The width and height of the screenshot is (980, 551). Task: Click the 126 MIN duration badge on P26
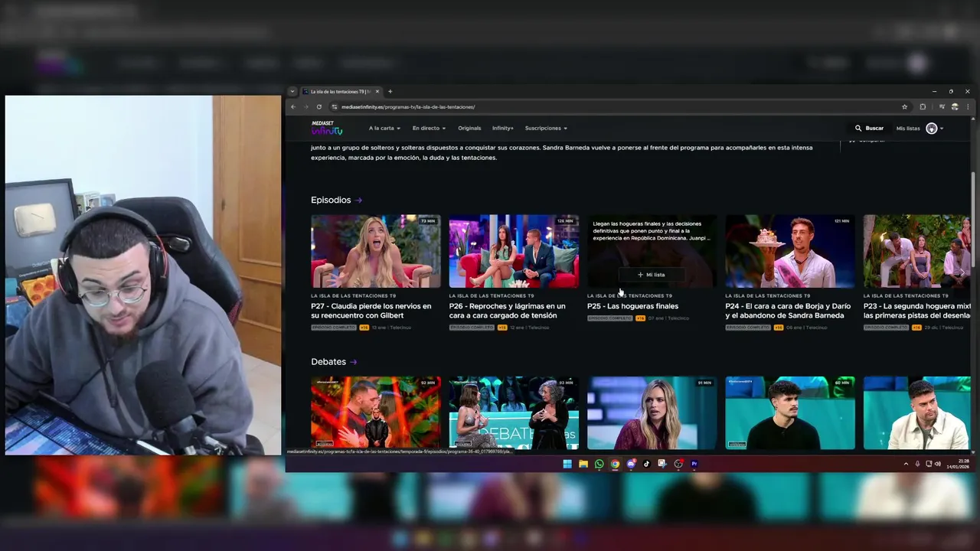(565, 221)
